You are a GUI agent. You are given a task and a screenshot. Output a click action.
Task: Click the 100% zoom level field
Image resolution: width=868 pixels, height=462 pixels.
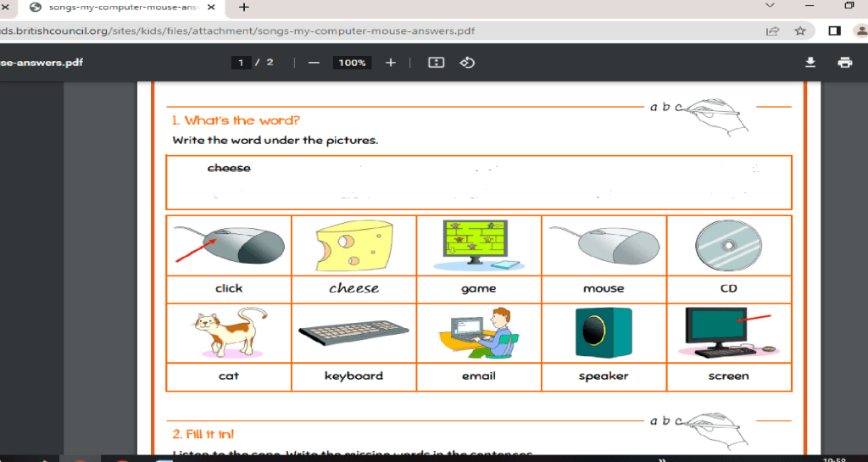click(352, 63)
